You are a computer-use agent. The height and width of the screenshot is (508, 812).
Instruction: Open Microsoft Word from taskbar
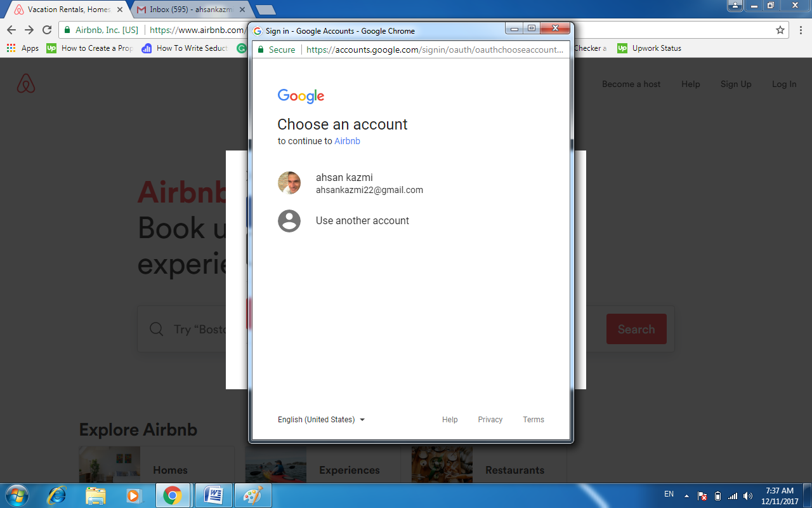click(x=213, y=495)
